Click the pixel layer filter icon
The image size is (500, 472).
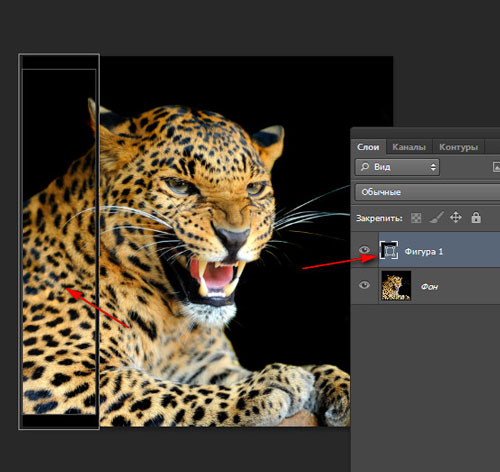[x=496, y=167]
